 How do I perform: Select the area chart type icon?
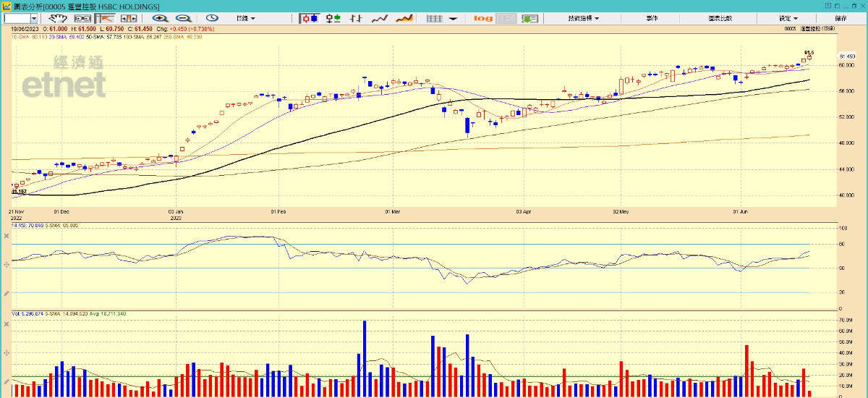point(405,18)
